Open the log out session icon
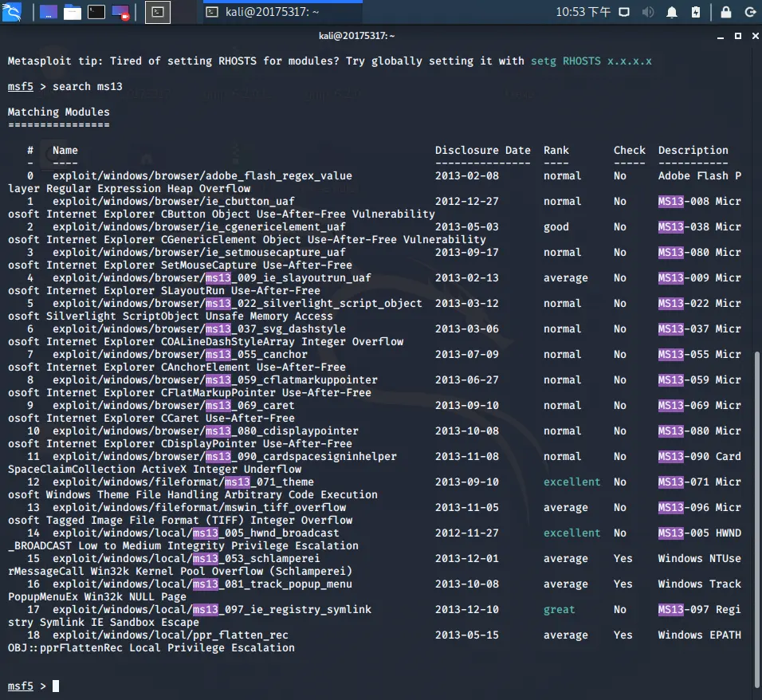 point(750,12)
